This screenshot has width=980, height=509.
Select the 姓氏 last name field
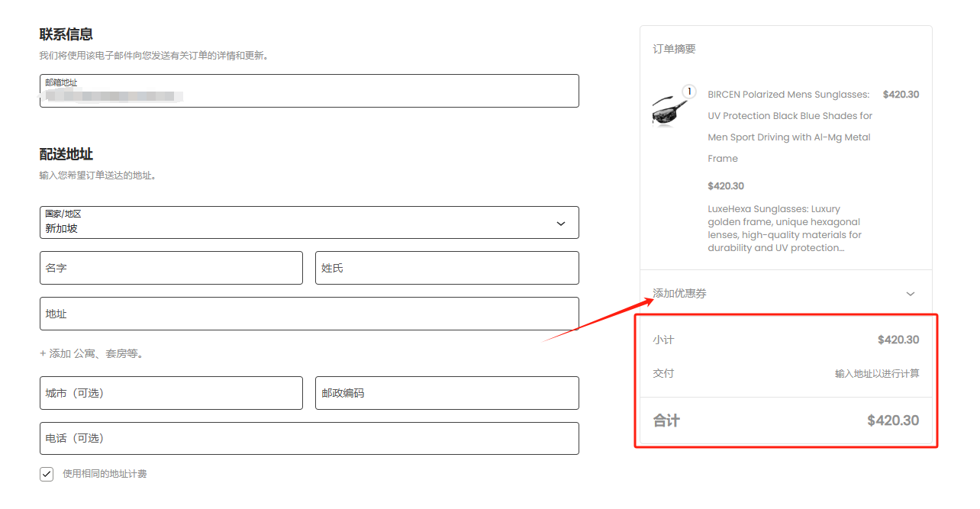tap(446, 268)
